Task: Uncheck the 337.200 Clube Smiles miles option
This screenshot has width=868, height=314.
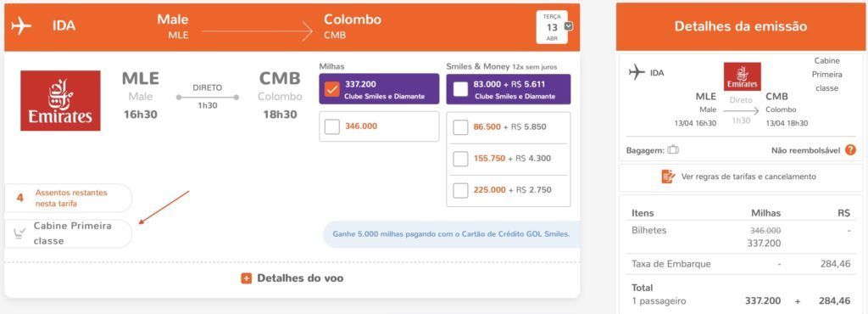Action: tap(332, 89)
